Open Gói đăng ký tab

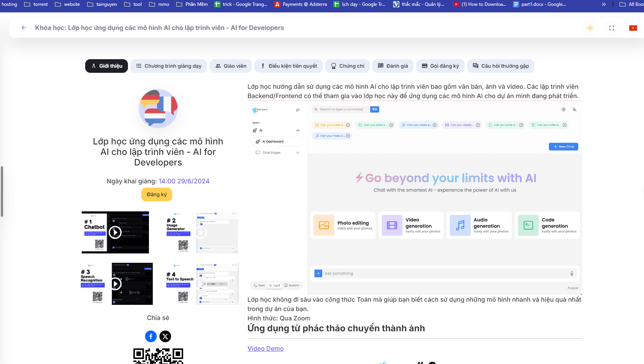(440, 66)
